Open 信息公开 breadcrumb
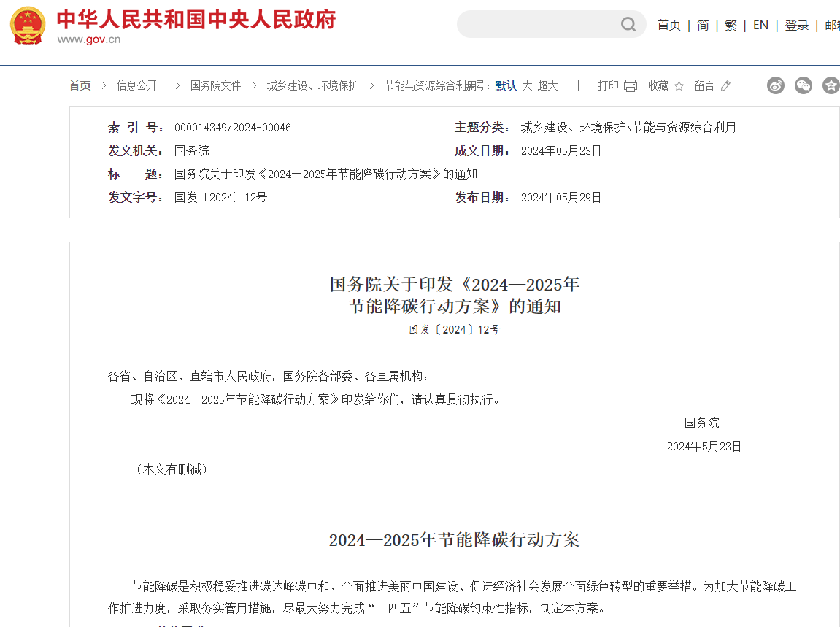Screen dimensions: 840x627 point(137,85)
